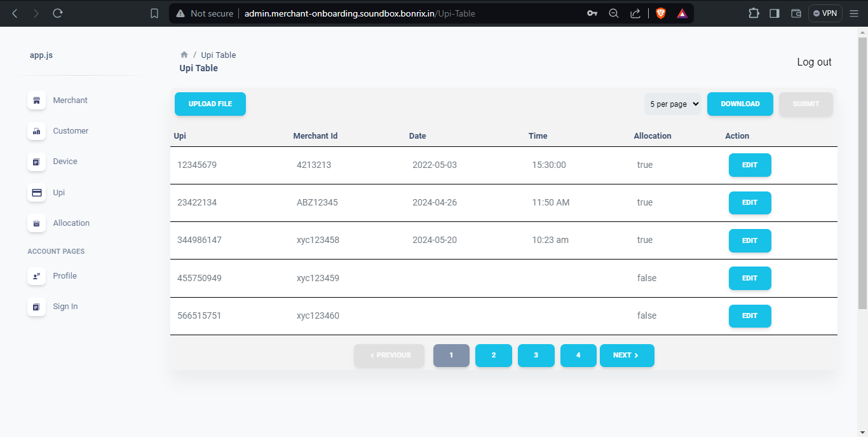The image size is (868, 437).
Task: Open the 5 per page dropdown
Action: 672,104
